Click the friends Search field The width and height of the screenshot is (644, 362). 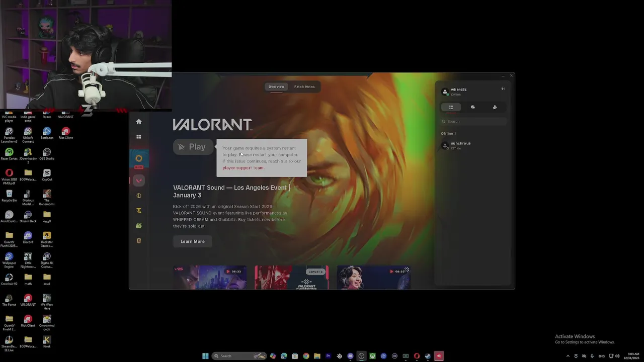tap(473, 121)
